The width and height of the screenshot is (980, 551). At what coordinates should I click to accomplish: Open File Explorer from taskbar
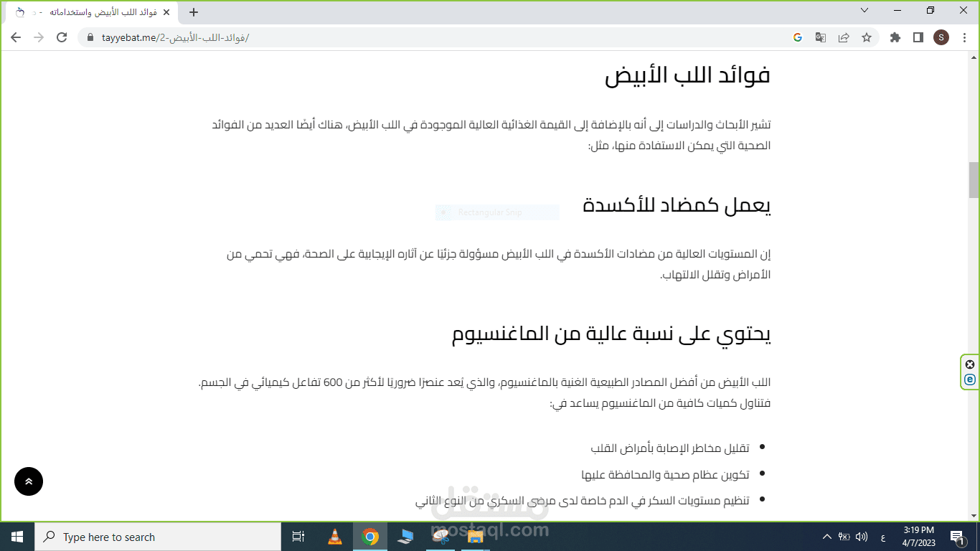pyautogui.click(x=476, y=537)
